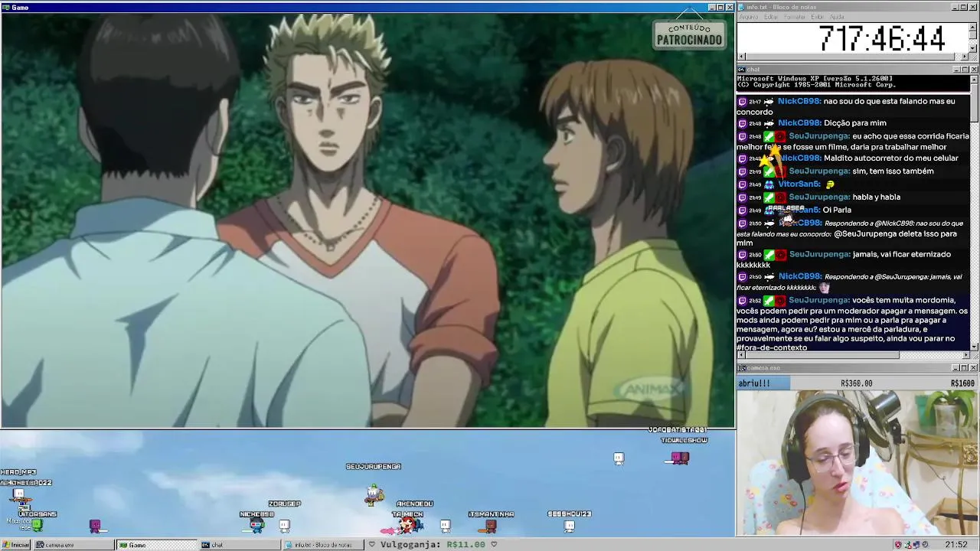The image size is (980, 551).
Task: Open the Formatar menu in Notepad
Action: point(795,17)
